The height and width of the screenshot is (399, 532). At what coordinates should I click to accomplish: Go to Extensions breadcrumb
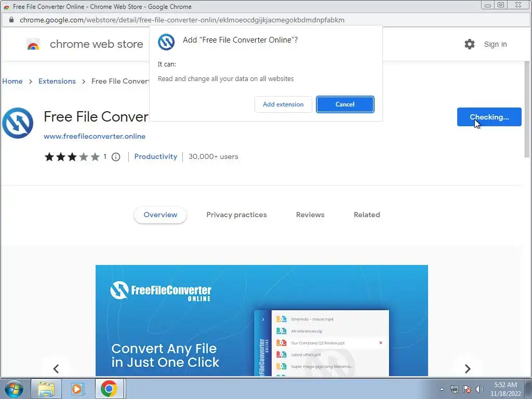coord(57,81)
